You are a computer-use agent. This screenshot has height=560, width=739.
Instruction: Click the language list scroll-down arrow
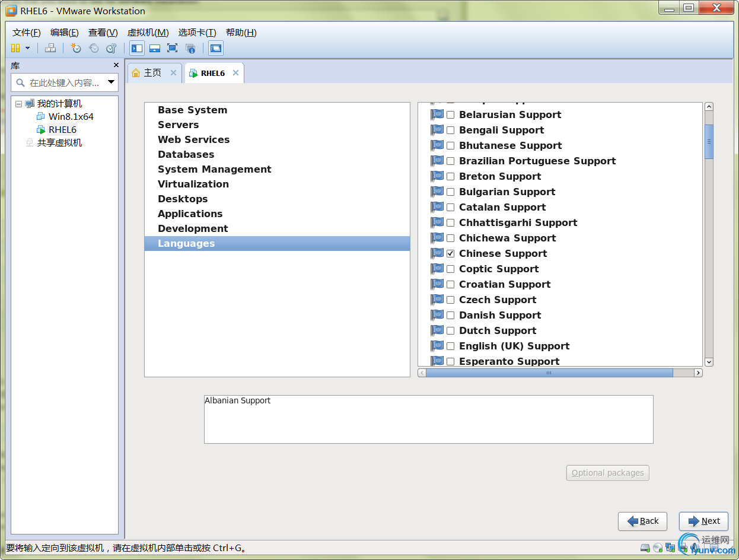[709, 362]
